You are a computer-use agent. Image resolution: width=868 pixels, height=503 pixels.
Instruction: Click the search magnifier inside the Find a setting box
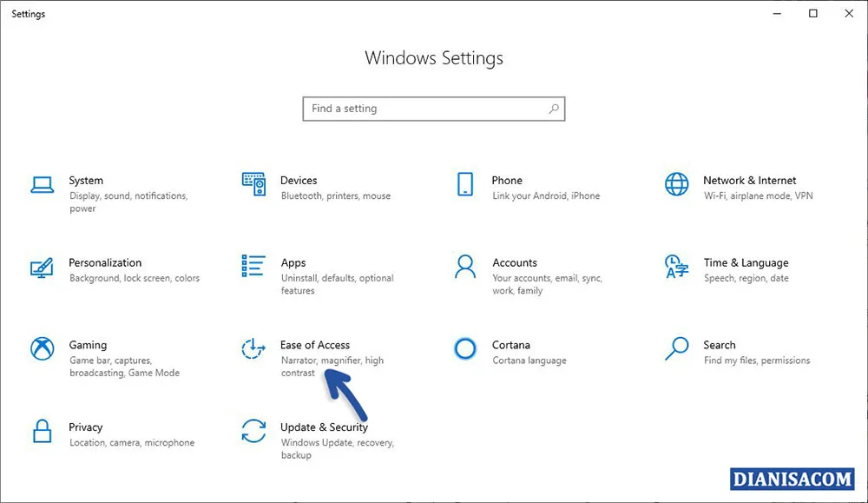pyautogui.click(x=554, y=109)
